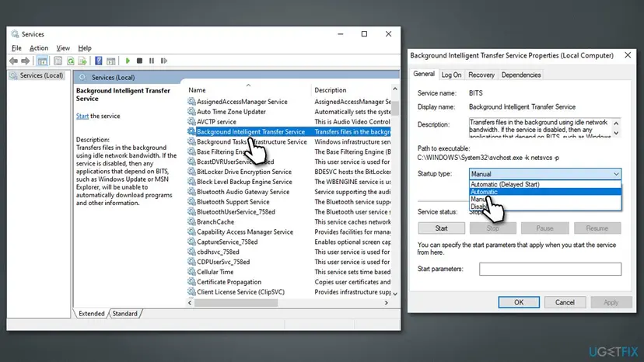Switch to the Dependencies tab
Screen dimensions: 644x362
[x=521, y=75]
